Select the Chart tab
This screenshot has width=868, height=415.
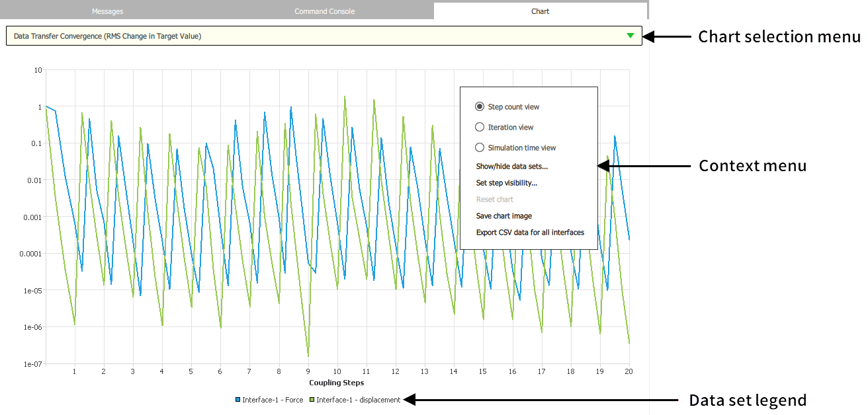(x=540, y=11)
